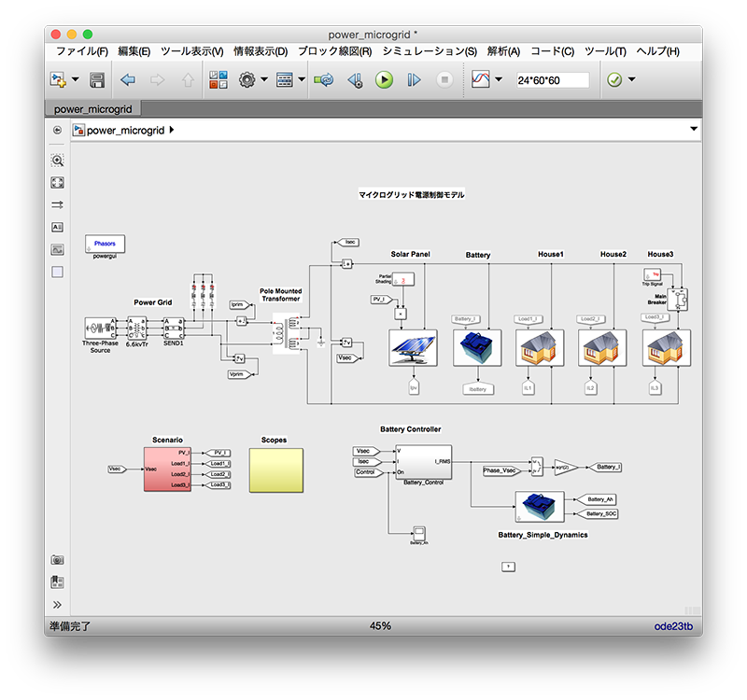Go up to parent with up arrow
747x700 pixels.
188,79
